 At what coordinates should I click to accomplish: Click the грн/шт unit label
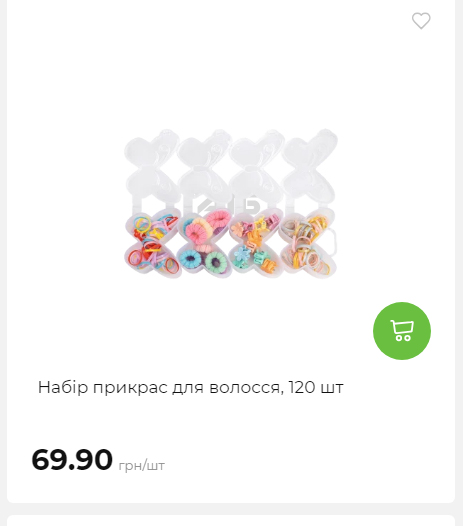pos(142,466)
